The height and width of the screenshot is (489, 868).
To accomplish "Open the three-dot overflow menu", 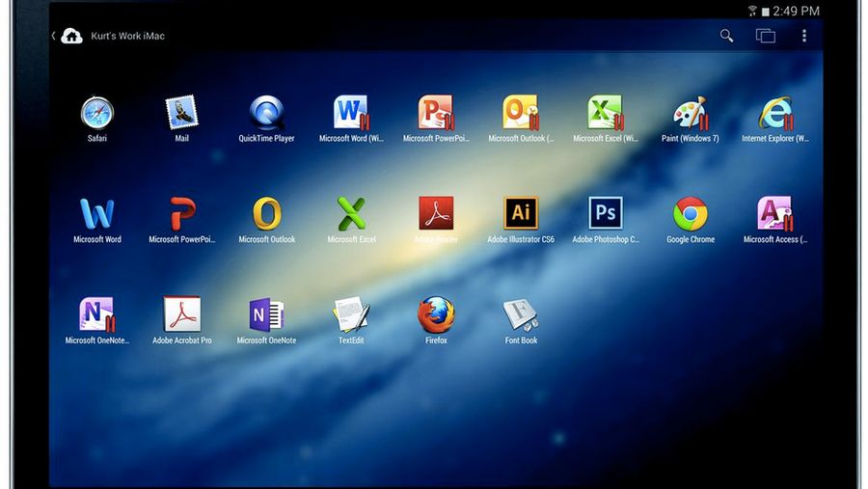I will [803, 36].
